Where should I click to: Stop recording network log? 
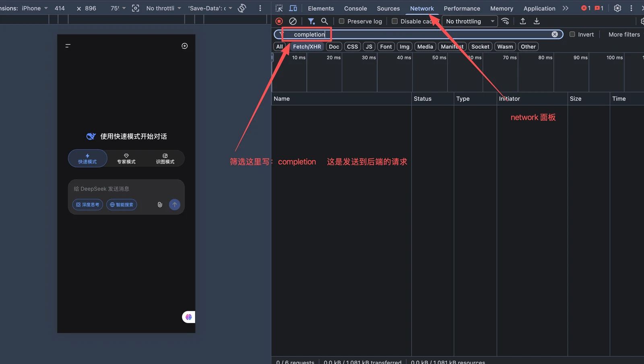pos(279,21)
